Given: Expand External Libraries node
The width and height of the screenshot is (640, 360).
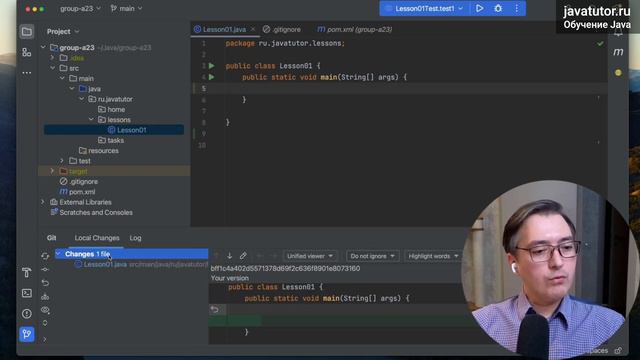Looking at the screenshot, I should click(43, 202).
